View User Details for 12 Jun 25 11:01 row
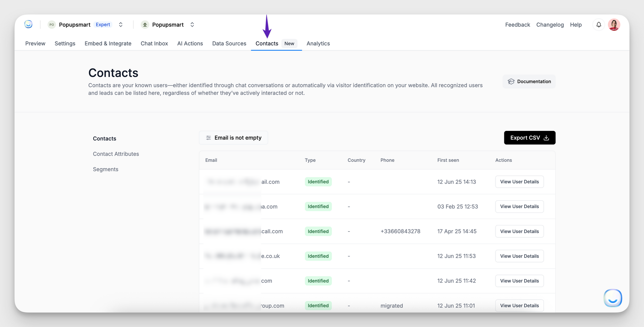The height and width of the screenshot is (327, 644). coord(519,305)
